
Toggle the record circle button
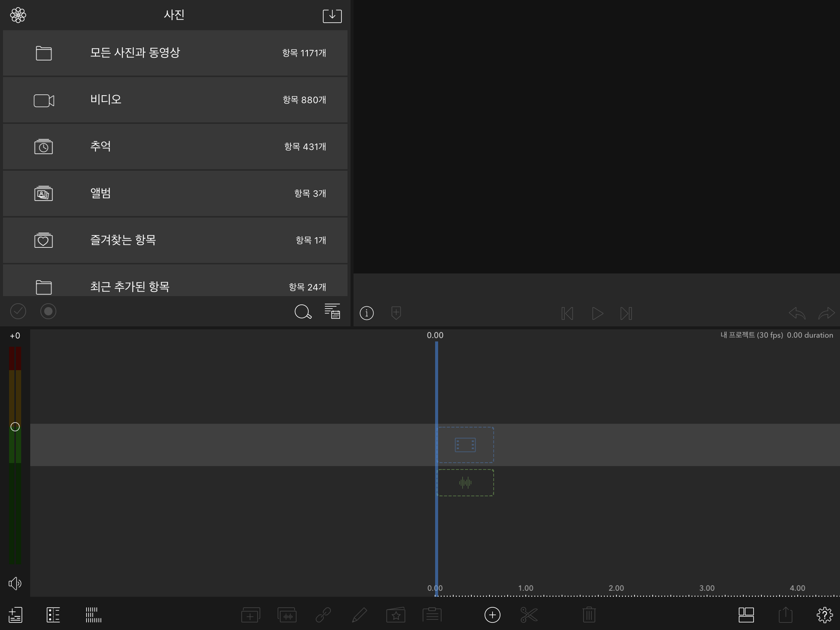click(x=48, y=311)
